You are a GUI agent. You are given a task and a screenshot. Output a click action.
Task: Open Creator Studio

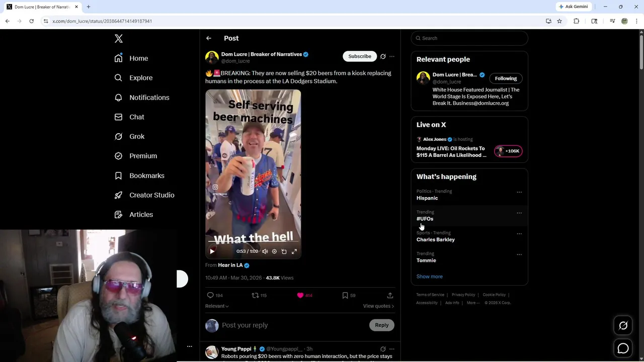point(144,195)
